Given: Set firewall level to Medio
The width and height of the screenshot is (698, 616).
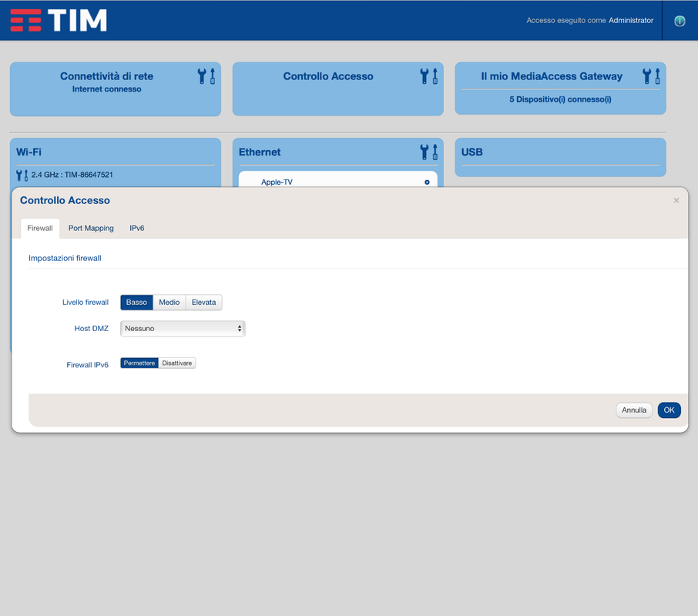Looking at the screenshot, I should pyautogui.click(x=169, y=303).
